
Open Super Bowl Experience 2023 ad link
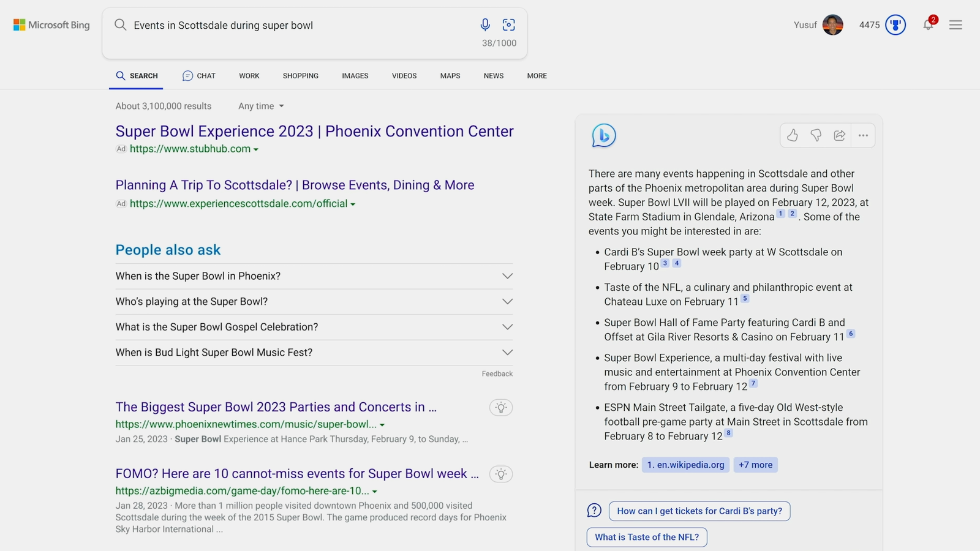tap(315, 131)
